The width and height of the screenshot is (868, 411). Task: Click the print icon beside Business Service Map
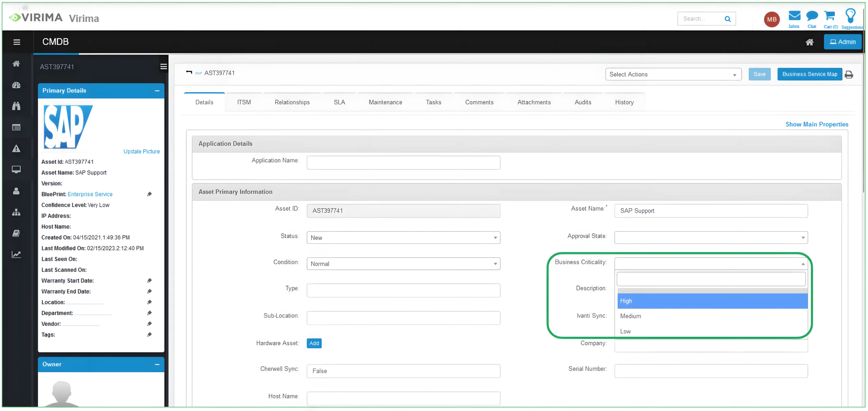[849, 74]
